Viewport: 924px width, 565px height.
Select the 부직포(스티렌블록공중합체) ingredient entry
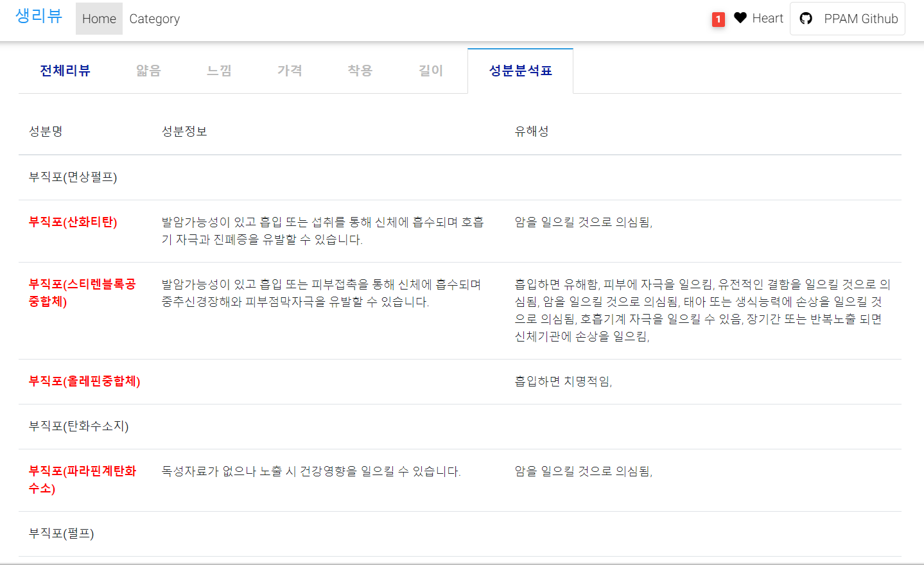(83, 292)
